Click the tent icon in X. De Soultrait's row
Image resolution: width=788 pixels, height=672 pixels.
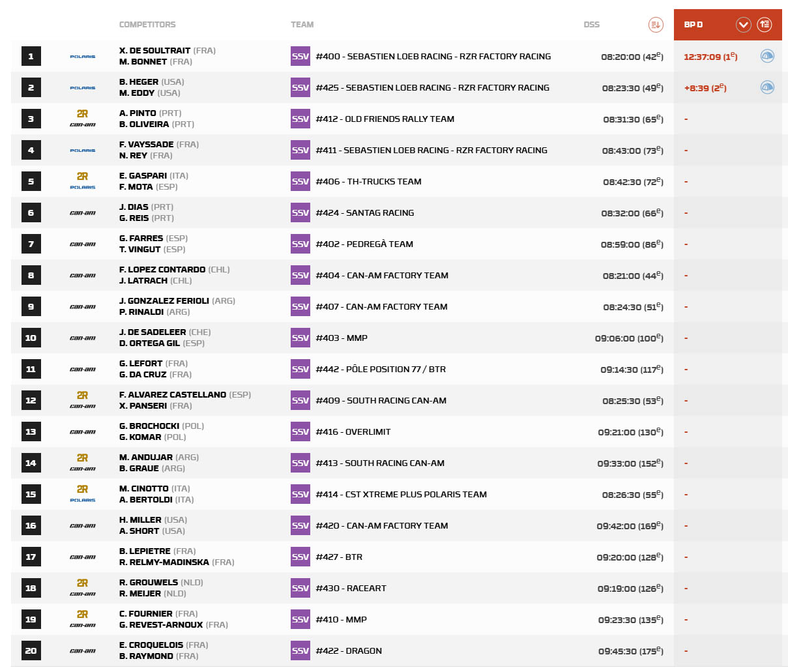[x=767, y=56]
